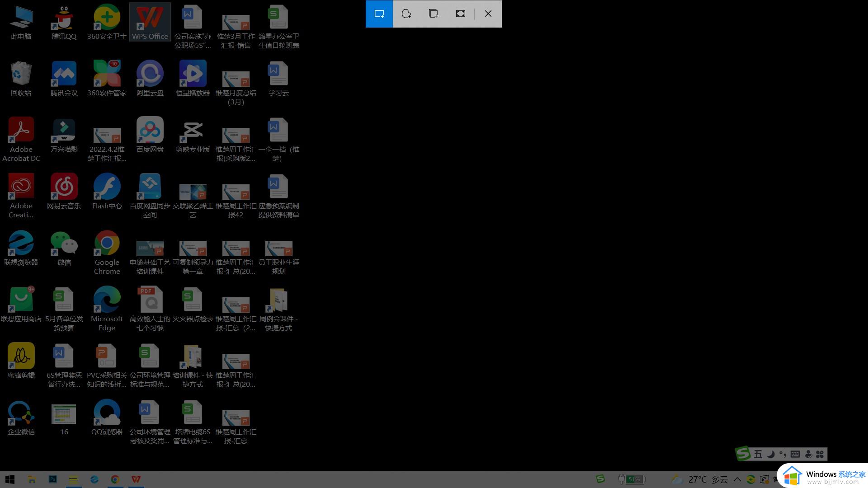Viewport: 868px width, 488px height.
Task: Close the snipping toolbar
Action: [488, 14]
